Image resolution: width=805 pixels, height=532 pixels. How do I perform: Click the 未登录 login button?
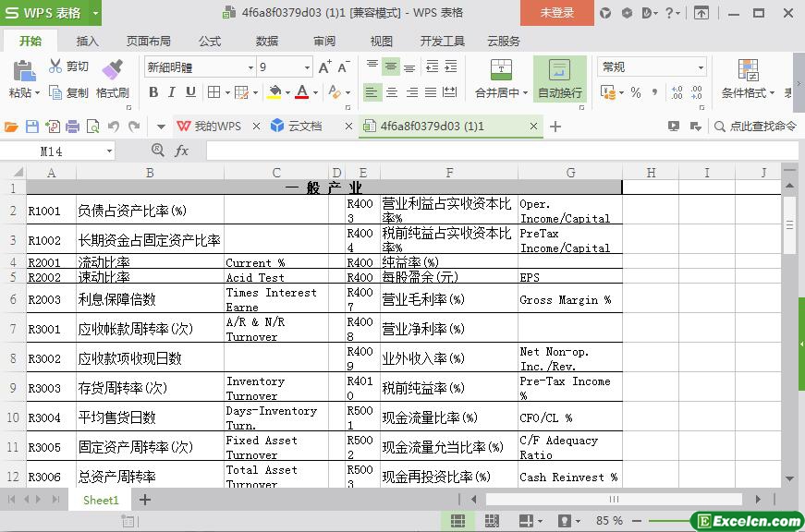(x=556, y=13)
